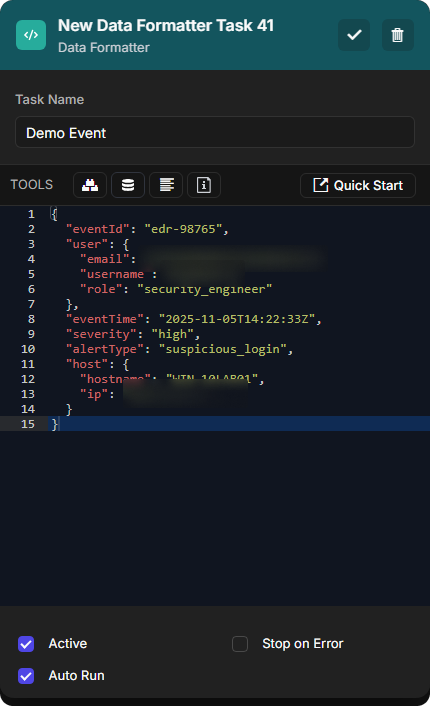The height and width of the screenshot is (706, 430).
Task: Delete task using the trash icon
Action: tap(398, 35)
